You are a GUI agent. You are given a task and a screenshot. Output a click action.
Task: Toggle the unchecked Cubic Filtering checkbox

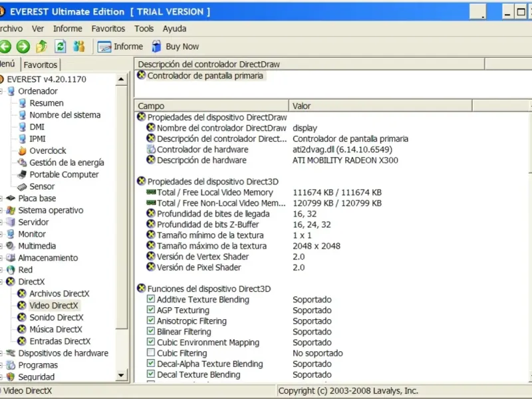(x=151, y=352)
